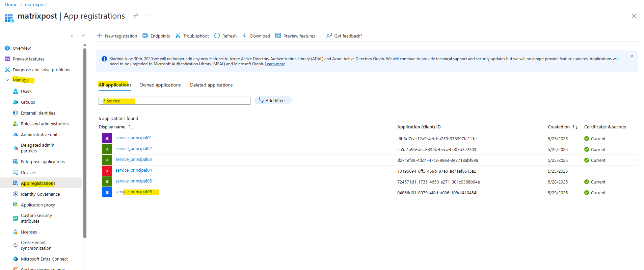
Task: Switch to Owned applications tab
Action: tap(160, 85)
